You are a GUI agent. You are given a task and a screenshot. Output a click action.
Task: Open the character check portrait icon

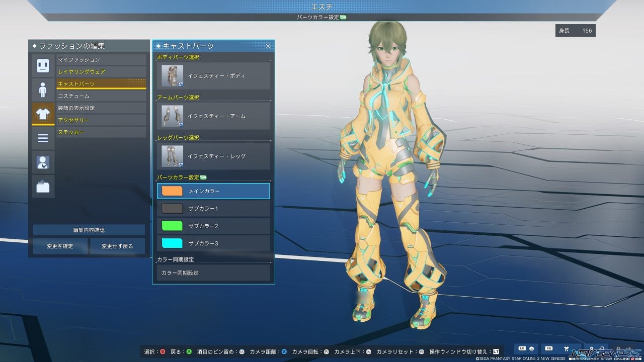click(x=43, y=162)
